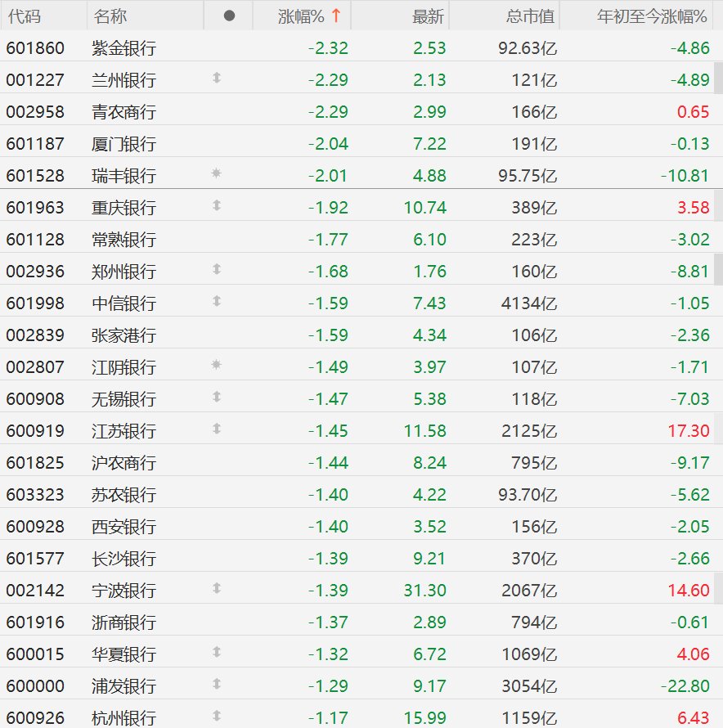Click the 4.06 year-to-date value
Image resolution: width=723 pixels, height=728 pixels.
[x=694, y=654]
